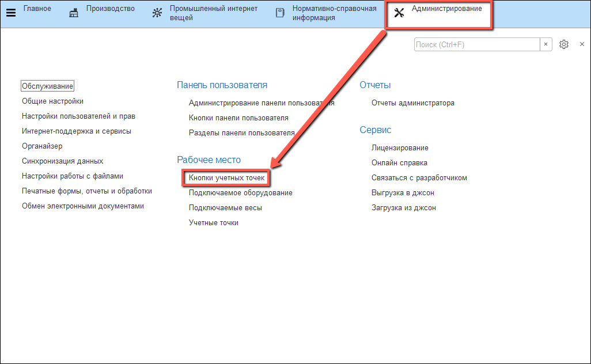The image size is (591, 364).
Task: Open Кнопки учетных точек
Action: (226, 178)
